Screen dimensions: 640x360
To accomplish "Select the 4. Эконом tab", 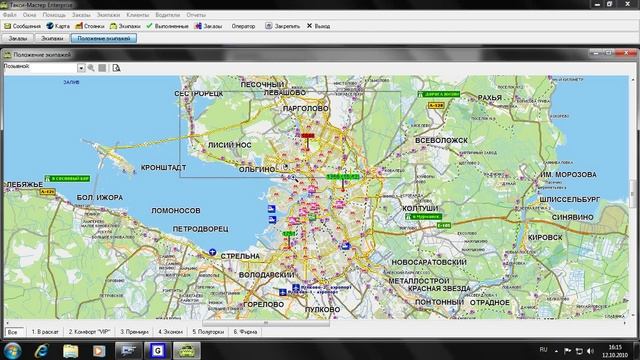I will coord(170,332).
